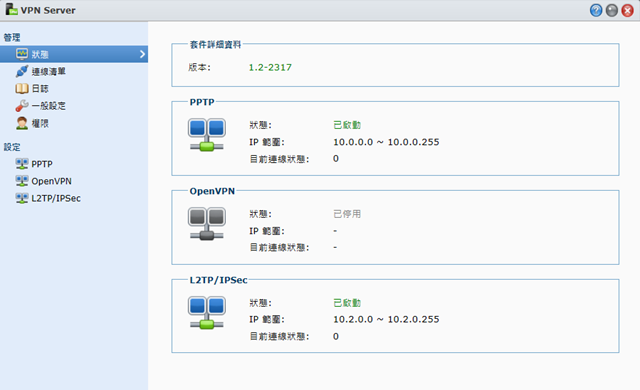Click OpenVPN status text 已停用
This screenshot has width=640, height=390.
pos(347,214)
